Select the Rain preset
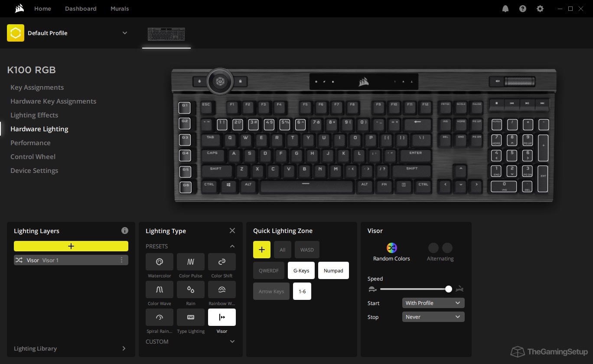Image resolution: width=593 pixels, height=364 pixels. click(x=191, y=289)
